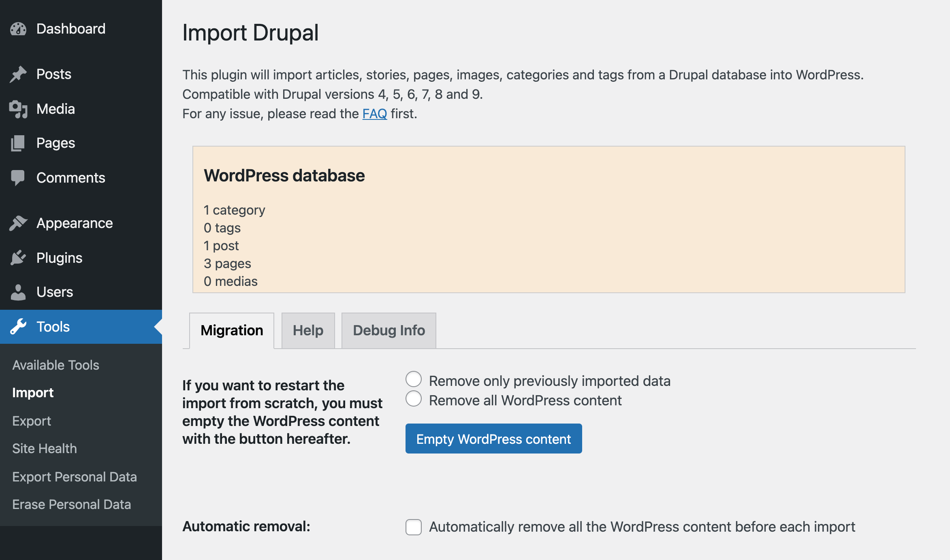Click the Empty WordPress content button
The image size is (950, 560).
tap(493, 439)
